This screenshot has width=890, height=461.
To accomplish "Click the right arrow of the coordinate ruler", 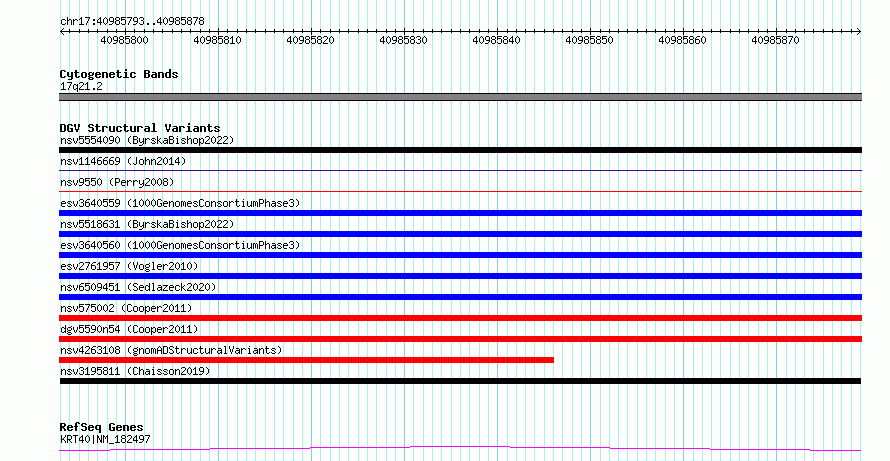I will pos(859,32).
